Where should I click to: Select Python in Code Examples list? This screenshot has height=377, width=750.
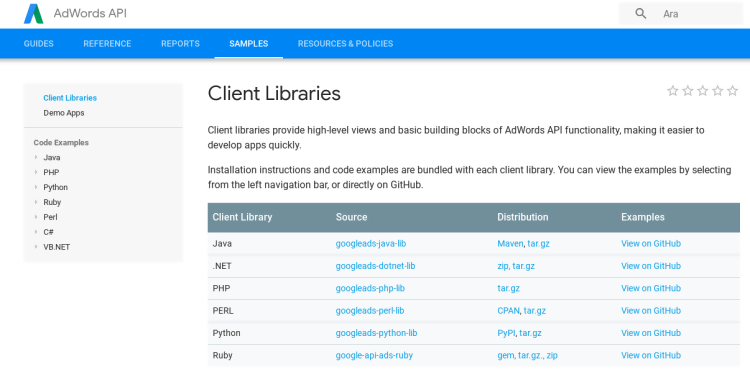[55, 187]
